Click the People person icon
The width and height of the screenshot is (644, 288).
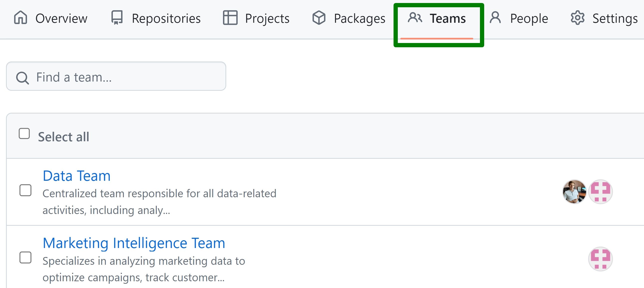tap(495, 17)
